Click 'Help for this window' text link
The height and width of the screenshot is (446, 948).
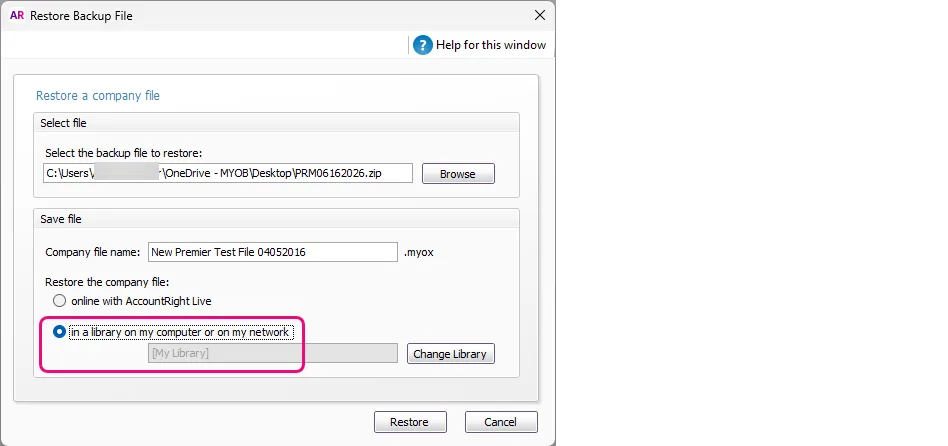491,45
